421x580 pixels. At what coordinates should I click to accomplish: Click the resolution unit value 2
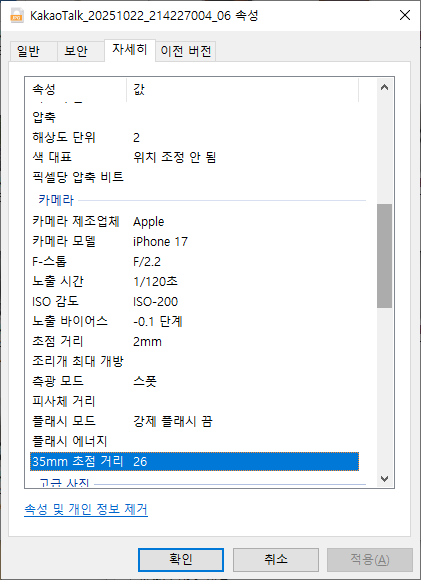click(x=136, y=138)
